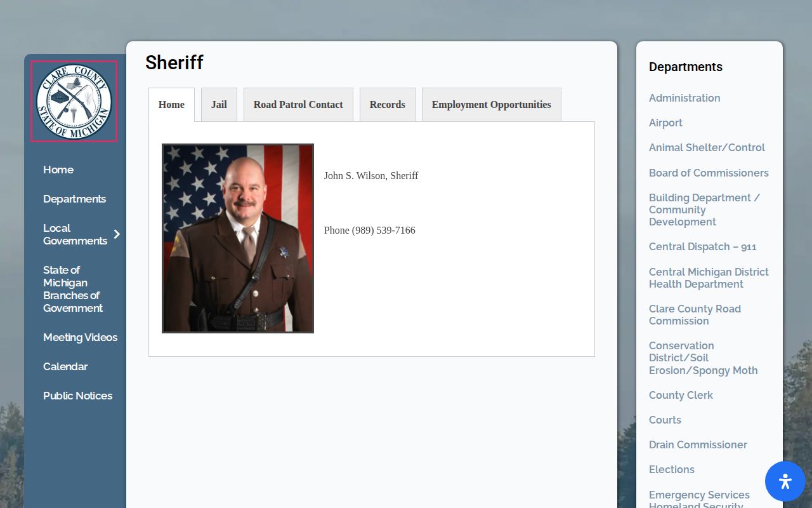Click the text John S. Wilson, Sheriff
812x508 pixels.
tap(371, 176)
